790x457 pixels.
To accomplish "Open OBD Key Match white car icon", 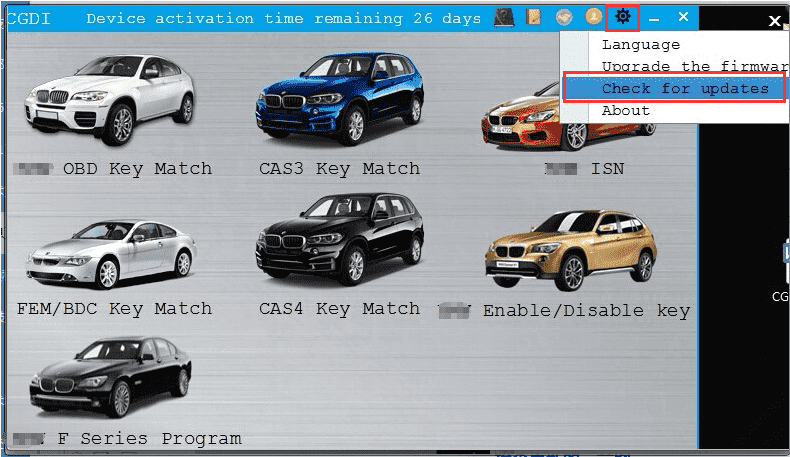I will tap(109, 99).
